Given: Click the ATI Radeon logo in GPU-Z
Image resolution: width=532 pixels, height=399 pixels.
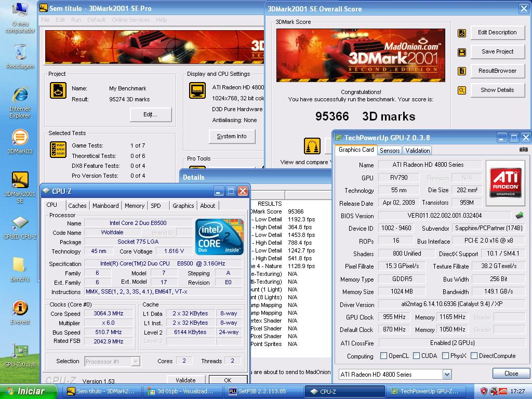Looking at the screenshot, I should click(506, 183).
